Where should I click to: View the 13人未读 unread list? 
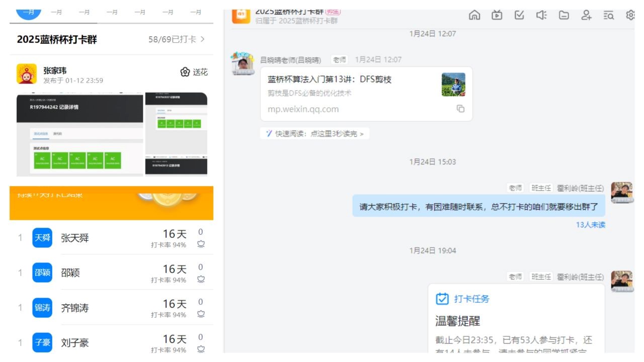(590, 225)
